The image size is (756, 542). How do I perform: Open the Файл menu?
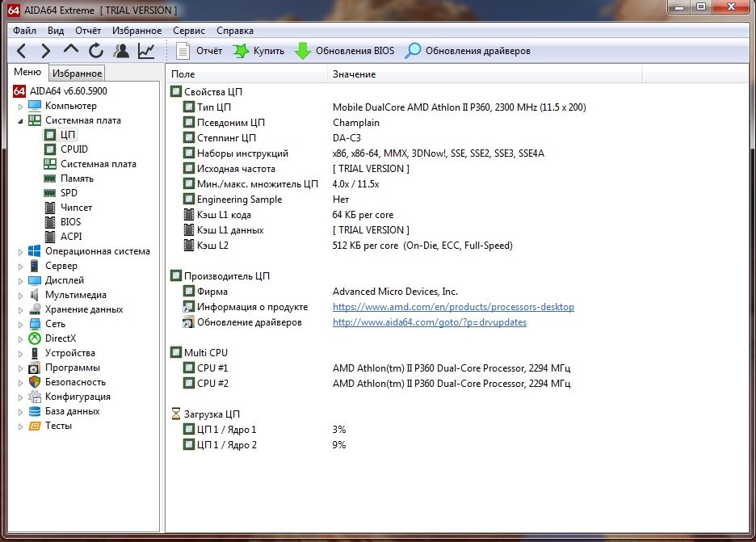click(24, 31)
